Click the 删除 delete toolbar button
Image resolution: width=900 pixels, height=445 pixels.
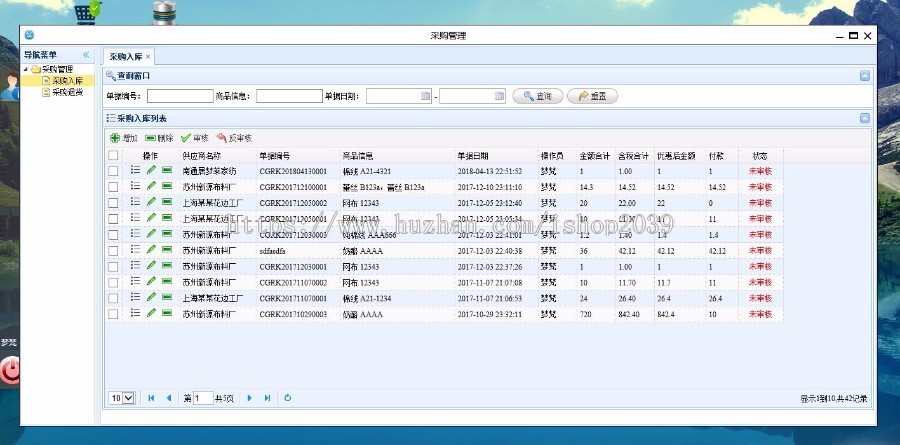coord(159,138)
